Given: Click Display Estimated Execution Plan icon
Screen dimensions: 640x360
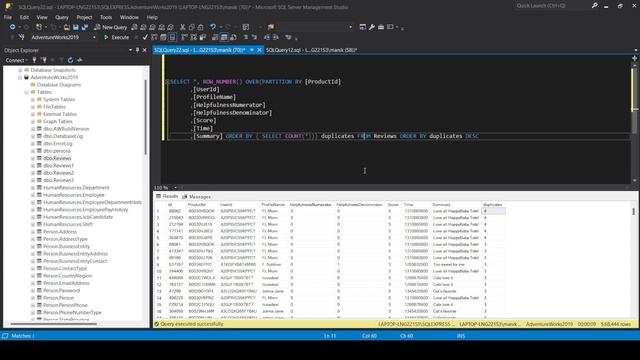Looking at the screenshot, I should (x=154, y=37).
